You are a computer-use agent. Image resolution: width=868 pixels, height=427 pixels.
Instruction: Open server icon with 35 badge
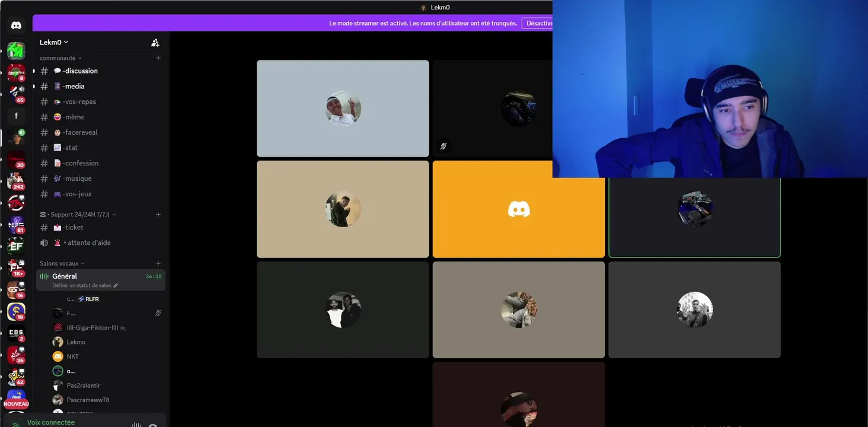tap(16, 355)
